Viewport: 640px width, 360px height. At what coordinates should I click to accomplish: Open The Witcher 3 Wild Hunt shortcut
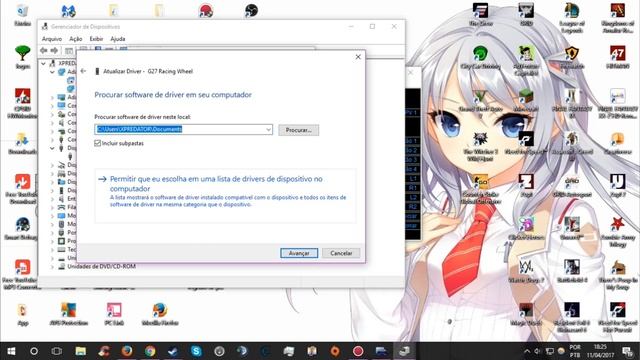click(480, 147)
